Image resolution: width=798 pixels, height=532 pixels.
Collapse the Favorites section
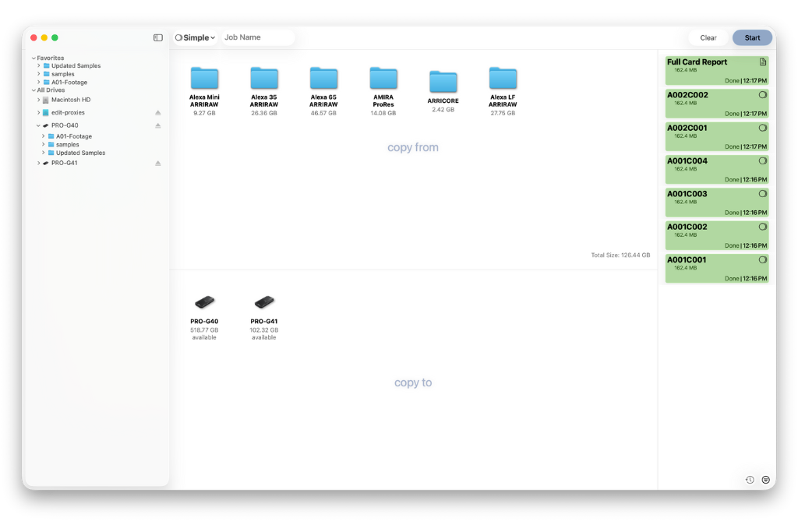34,58
